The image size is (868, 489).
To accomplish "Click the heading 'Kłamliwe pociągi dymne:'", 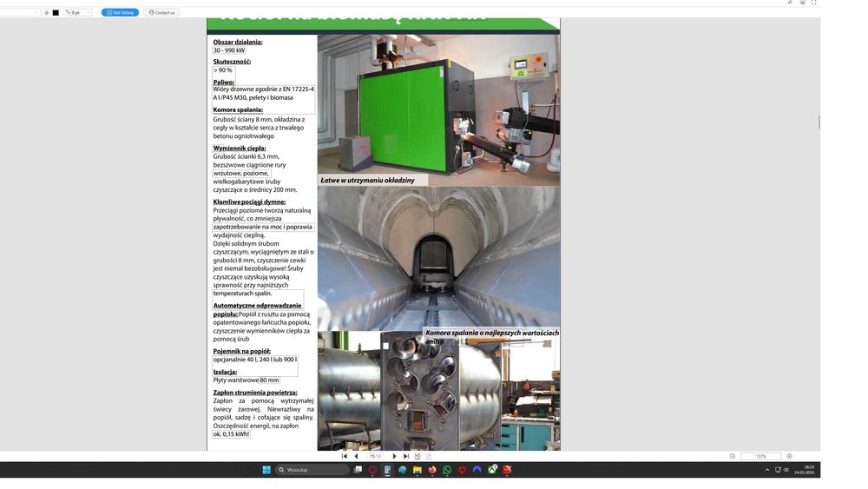I will coord(249,202).
